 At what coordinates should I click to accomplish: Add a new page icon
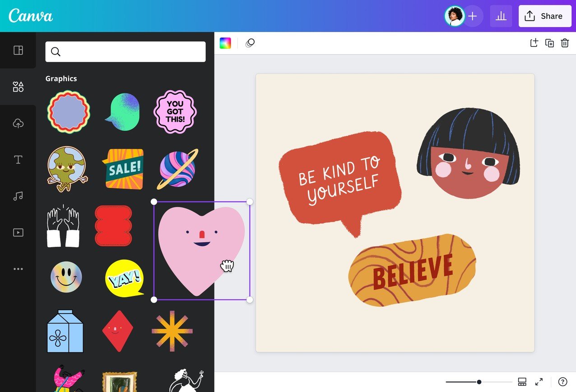click(534, 43)
